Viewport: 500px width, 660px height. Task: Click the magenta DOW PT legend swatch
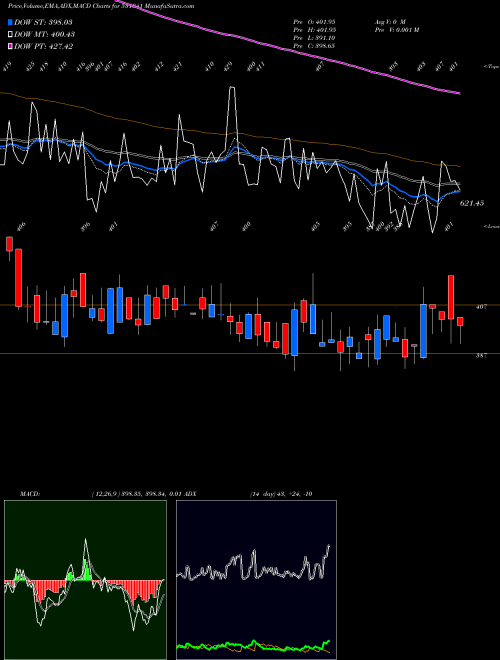coord(11,46)
